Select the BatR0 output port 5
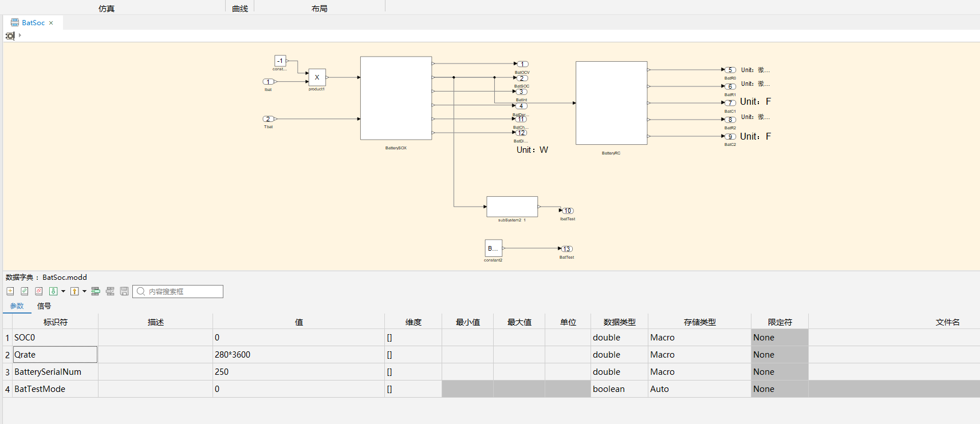The image size is (980, 424). point(730,70)
